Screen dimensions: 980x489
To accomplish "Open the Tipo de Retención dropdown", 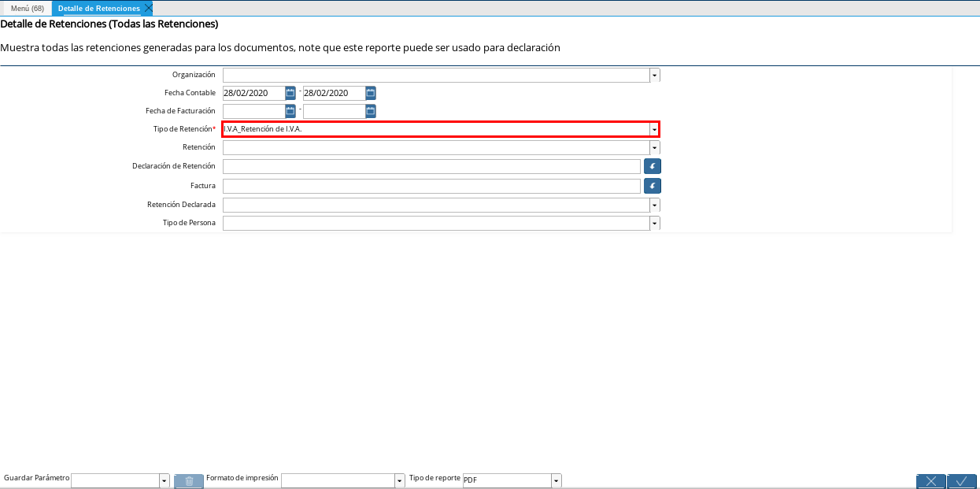I will coord(654,129).
